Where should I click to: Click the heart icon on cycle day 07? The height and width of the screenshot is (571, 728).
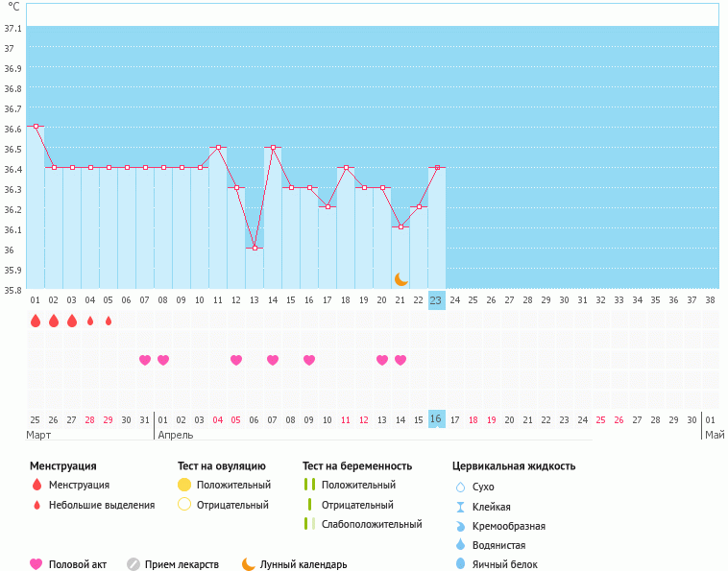click(x=145, y=360)
